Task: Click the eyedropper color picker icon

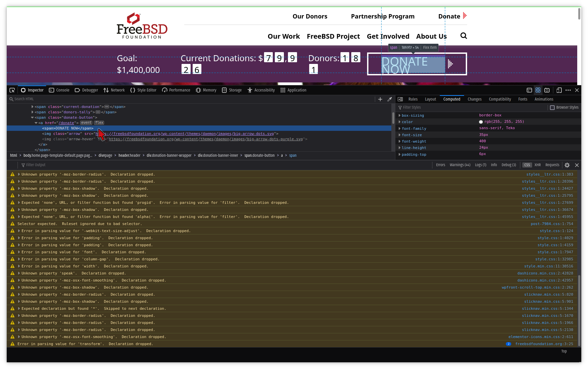Action: pos(390,99)
